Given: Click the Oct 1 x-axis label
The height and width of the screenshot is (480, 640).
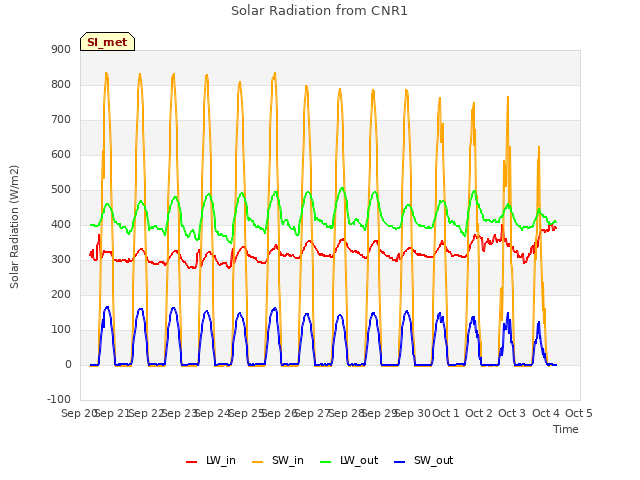Looking at the screenshot, I should coord(446,413).
